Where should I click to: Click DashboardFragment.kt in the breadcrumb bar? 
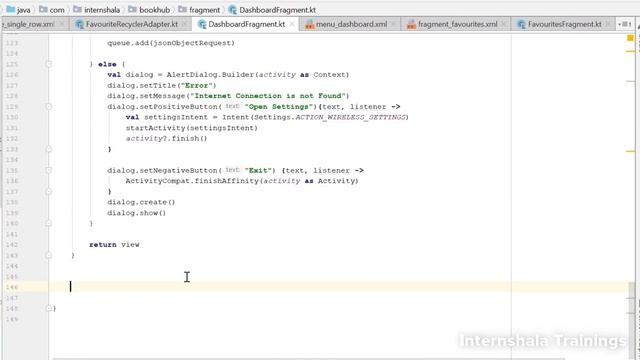pyautogui.click(x=272, y=9)
